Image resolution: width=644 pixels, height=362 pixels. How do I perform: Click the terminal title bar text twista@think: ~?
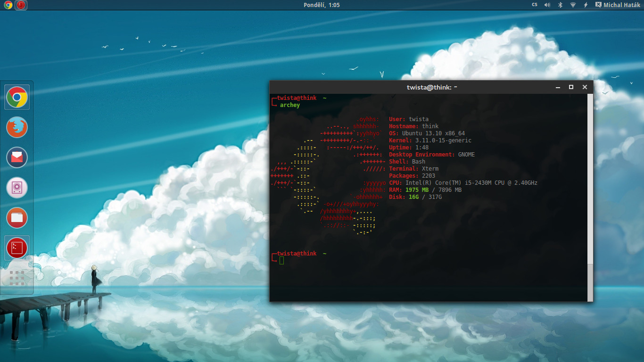(x=432, y=87)
